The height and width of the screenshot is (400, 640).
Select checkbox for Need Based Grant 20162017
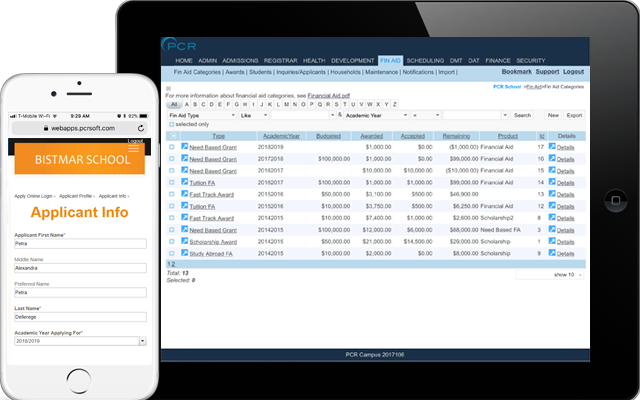coord(172,171)
